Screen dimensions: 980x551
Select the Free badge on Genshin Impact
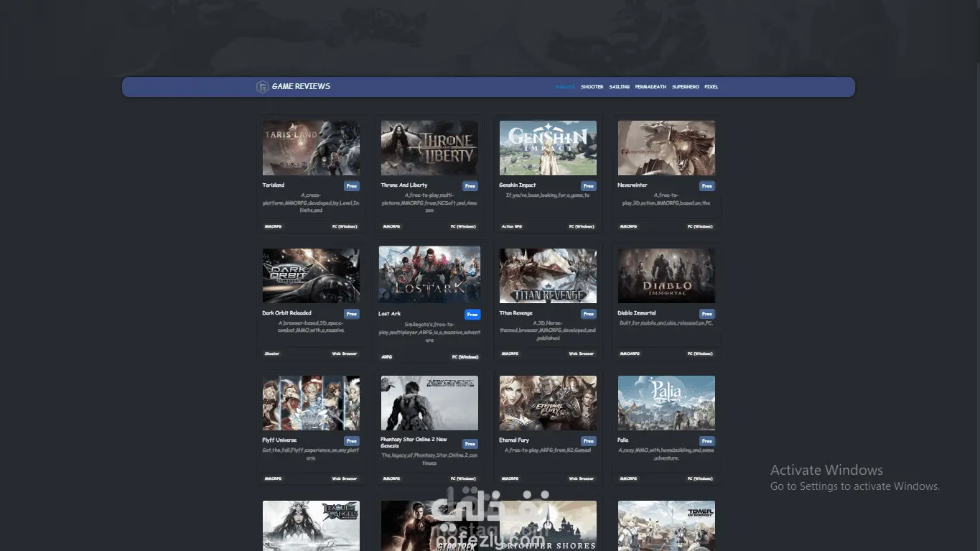pos(589,186)
